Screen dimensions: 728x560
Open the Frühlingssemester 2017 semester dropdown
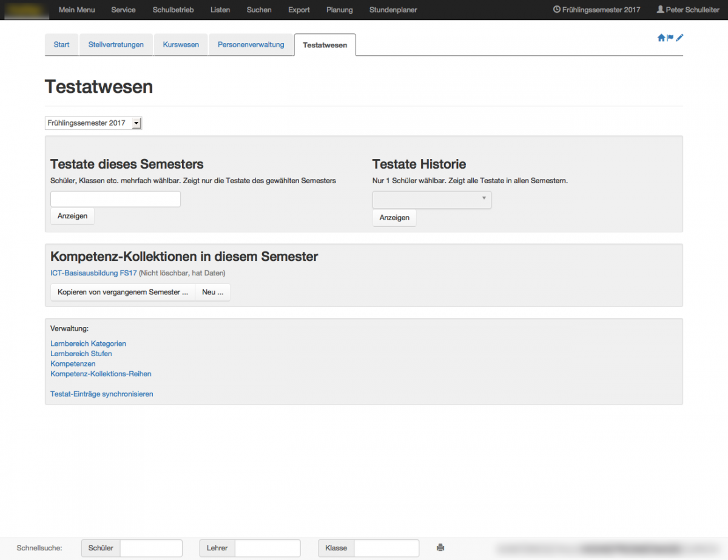(93, 123)
